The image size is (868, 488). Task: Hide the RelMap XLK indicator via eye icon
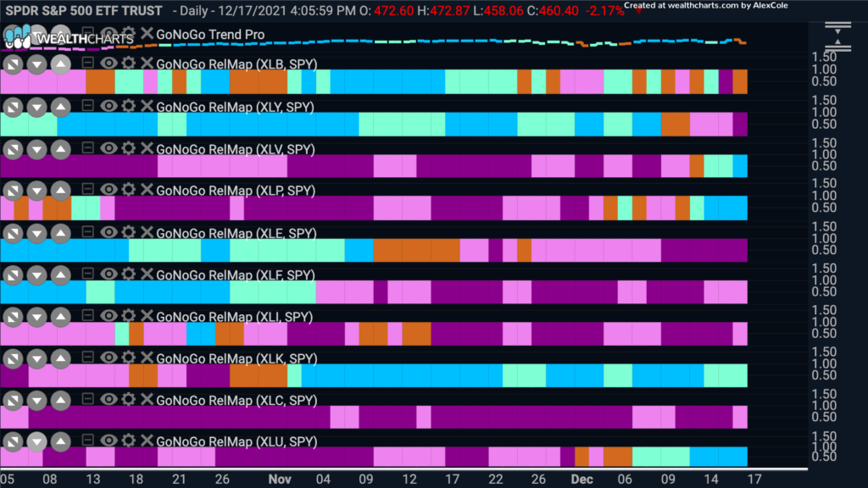click(108, 358)
